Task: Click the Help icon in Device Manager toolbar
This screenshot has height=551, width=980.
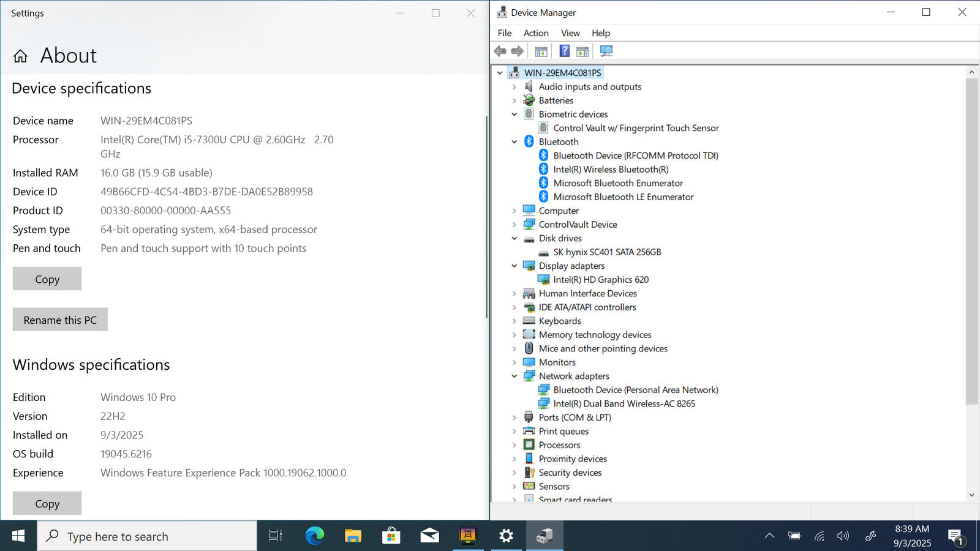Action: (564, 51)
